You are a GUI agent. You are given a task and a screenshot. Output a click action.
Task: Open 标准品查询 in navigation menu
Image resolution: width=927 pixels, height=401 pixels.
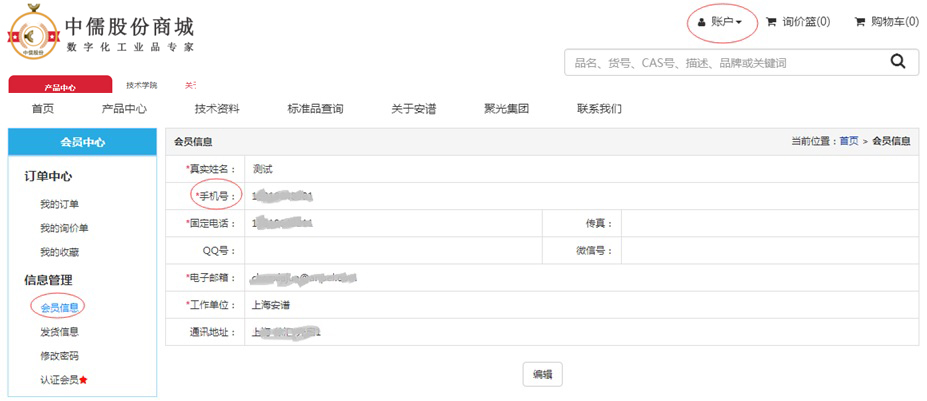(315, 109)
